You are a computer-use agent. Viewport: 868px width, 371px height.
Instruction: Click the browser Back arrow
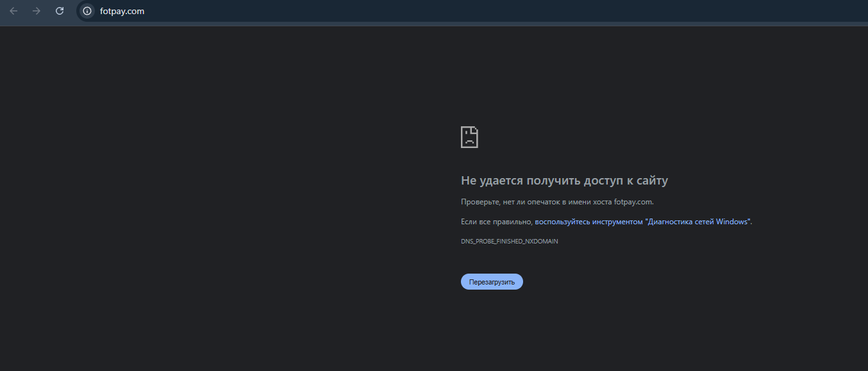click(x=13, y=11)
